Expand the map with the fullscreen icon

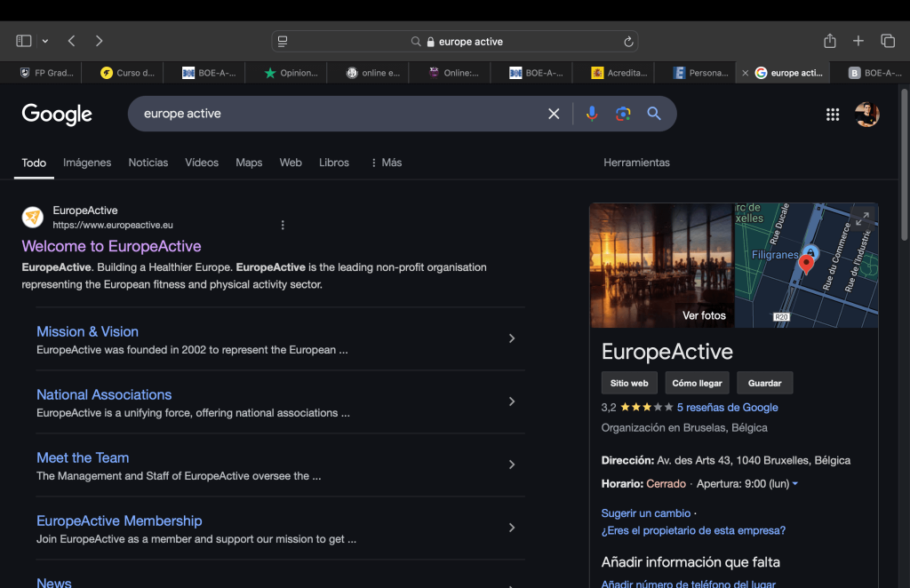[x=862, y=218]
